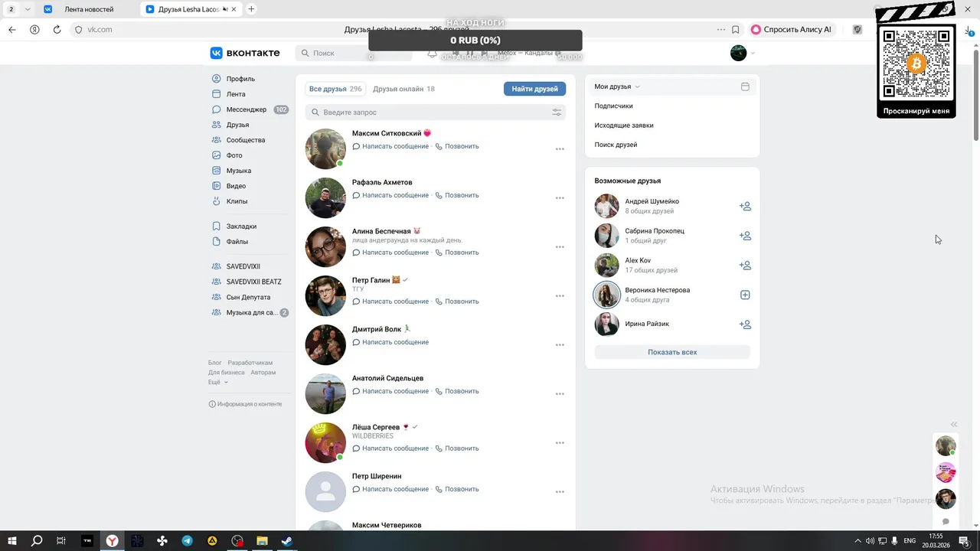Open Закладки bookmarks in the sidebar

point(241,227)
